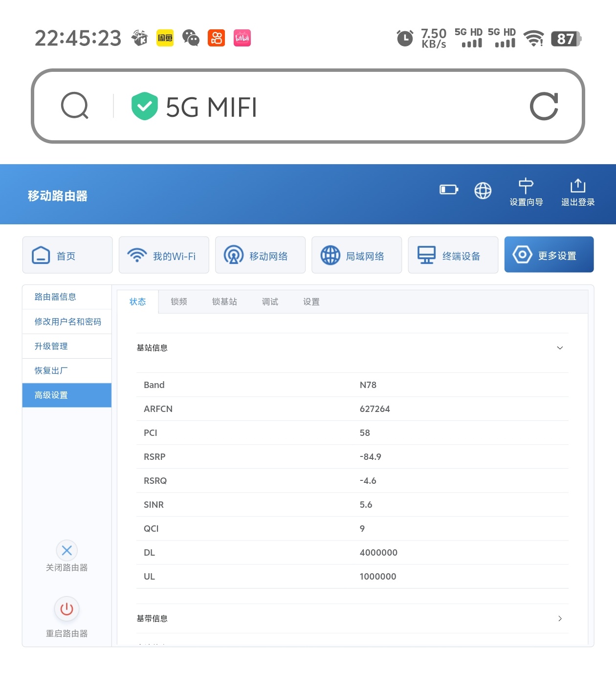Check the router battery icon in header
Screen dimensions: 616x692
coord(448,190)
